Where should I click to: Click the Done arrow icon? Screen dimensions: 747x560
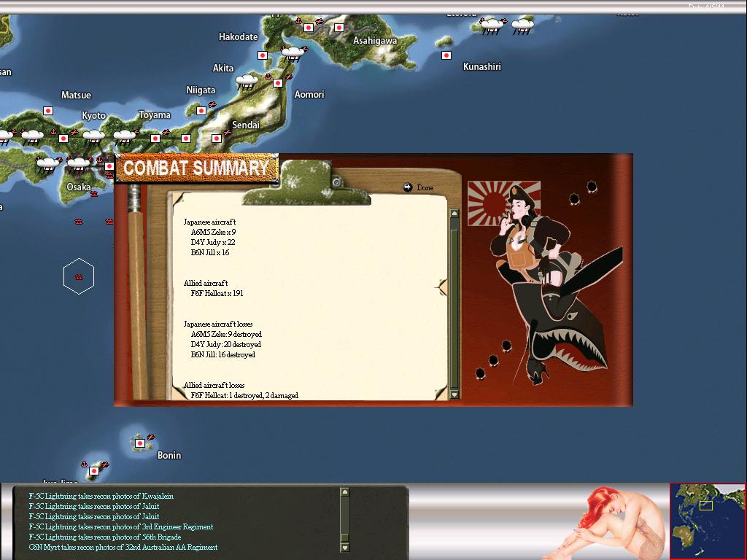pyautogui.click(x=407, y=187)
